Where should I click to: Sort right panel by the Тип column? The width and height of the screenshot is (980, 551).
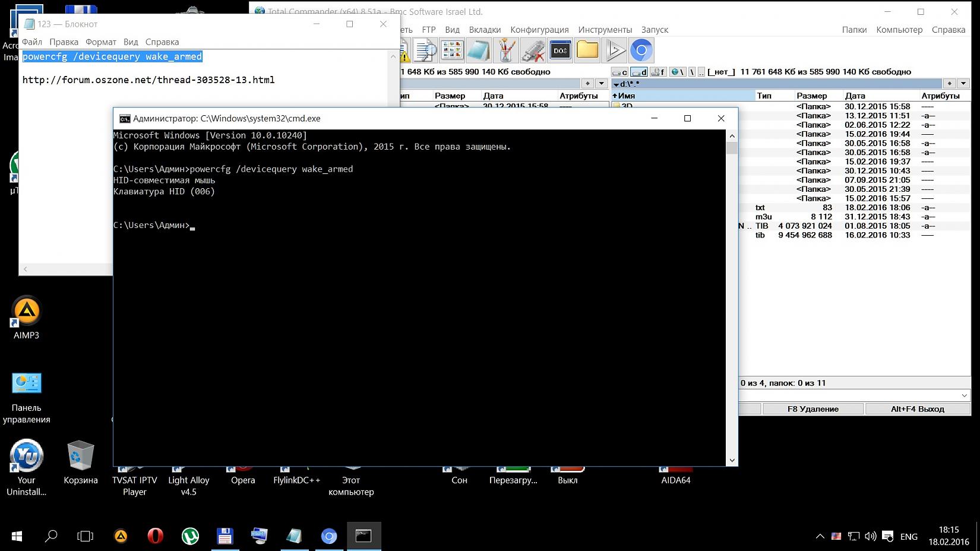pyautogui.click(x=774, y=96)
